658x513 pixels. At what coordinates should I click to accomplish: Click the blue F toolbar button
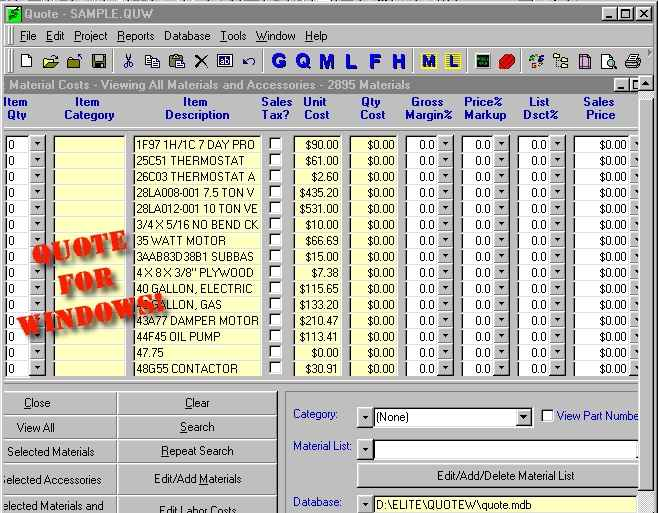pos(376,62)
